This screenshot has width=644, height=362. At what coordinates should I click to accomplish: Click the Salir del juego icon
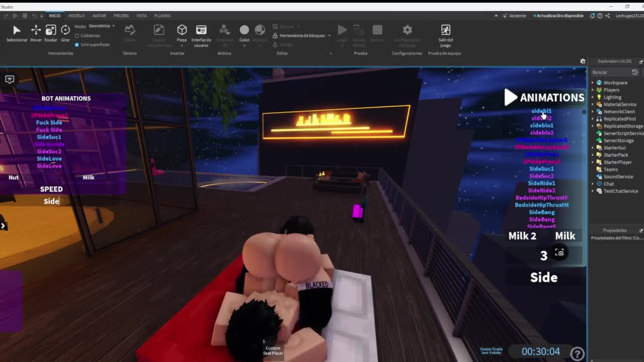coord(445,34)
